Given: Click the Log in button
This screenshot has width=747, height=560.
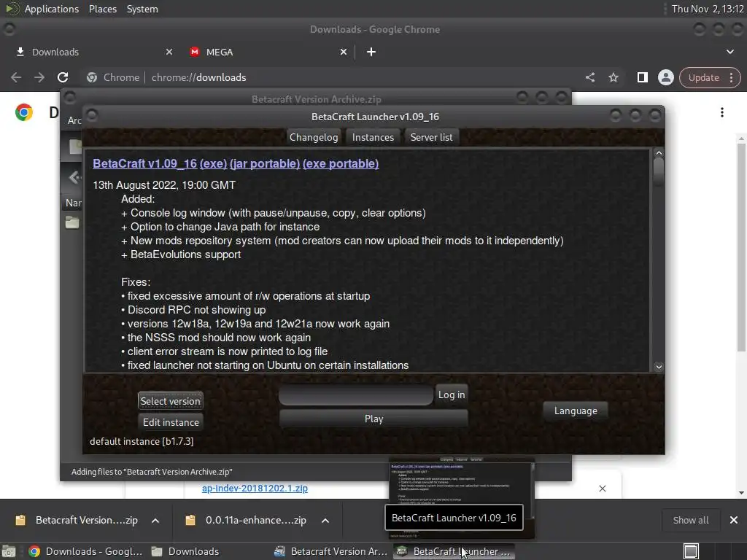Looking at the screenshot, I should [x=452, y=394].
